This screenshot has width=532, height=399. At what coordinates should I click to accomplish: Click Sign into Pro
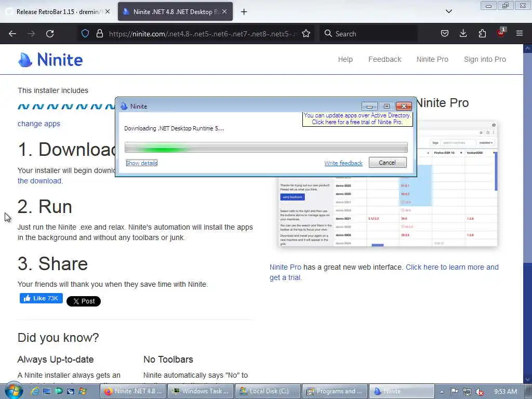[x=485, y=59]
